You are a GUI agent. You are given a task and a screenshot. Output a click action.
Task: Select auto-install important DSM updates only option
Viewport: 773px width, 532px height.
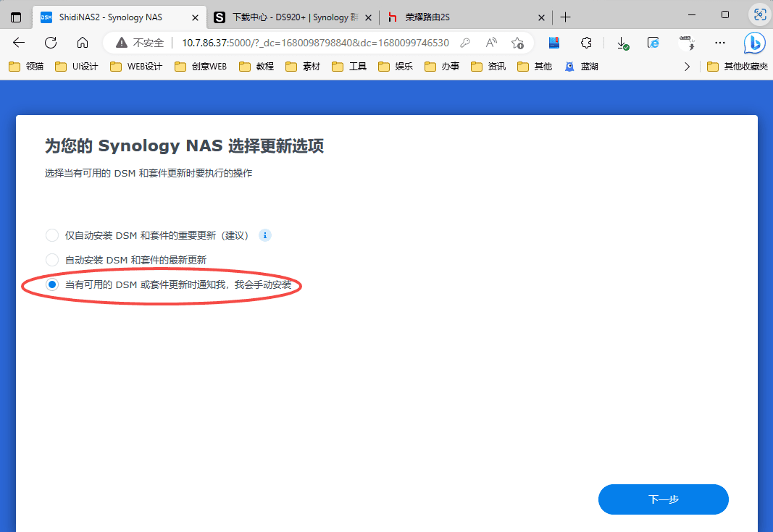[x=52, y=235]
